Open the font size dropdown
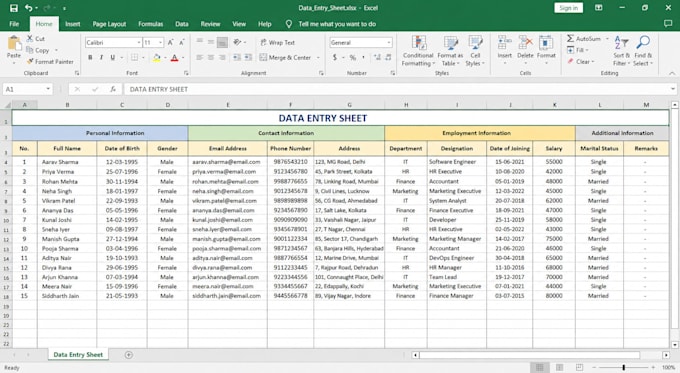680x373 pixels. pos(160,43)
